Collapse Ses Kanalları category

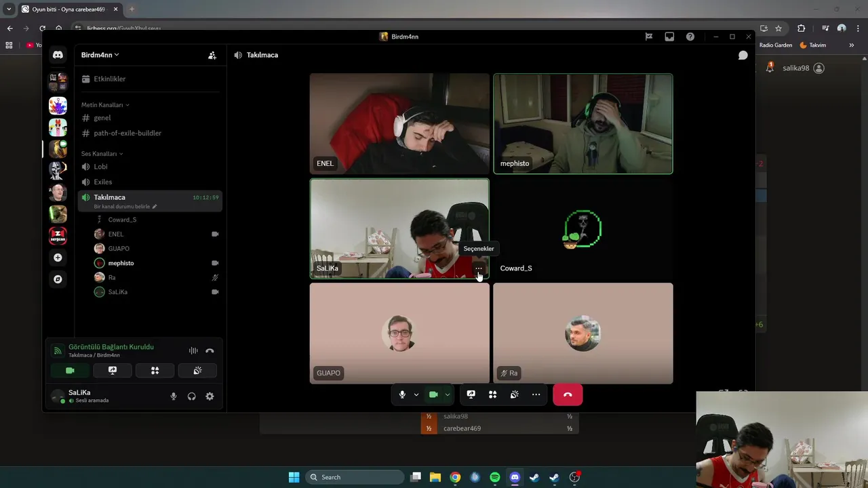pyautogui.click(x=102, y=154)
